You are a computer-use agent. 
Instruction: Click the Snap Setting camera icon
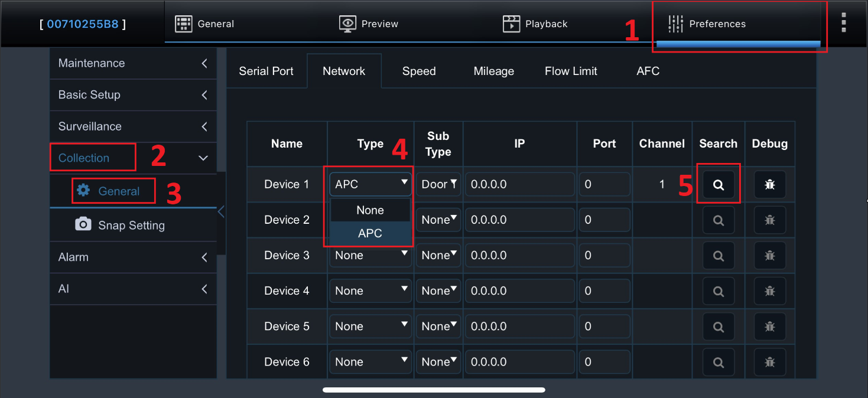click(83, 224)
